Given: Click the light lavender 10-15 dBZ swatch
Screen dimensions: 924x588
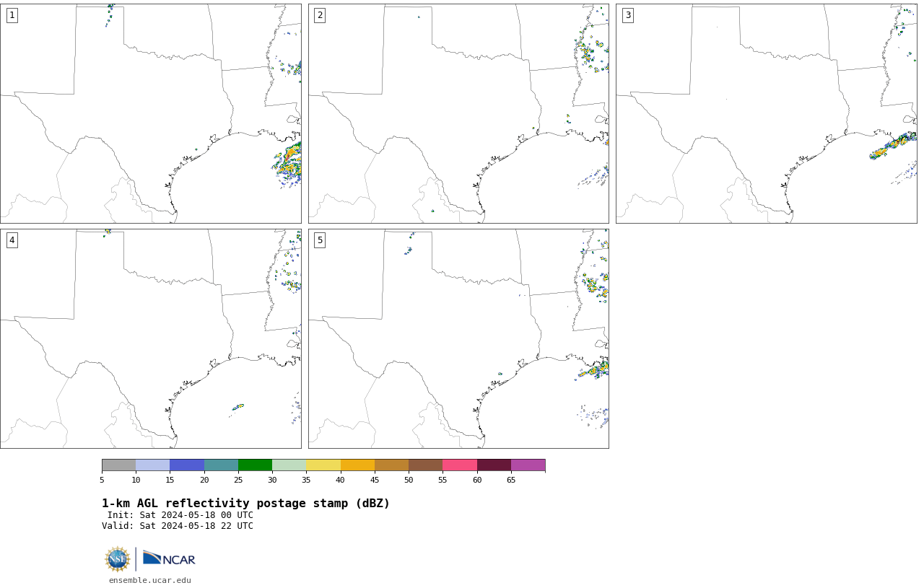Looking at the screenshot, I should tap(153, 465).
